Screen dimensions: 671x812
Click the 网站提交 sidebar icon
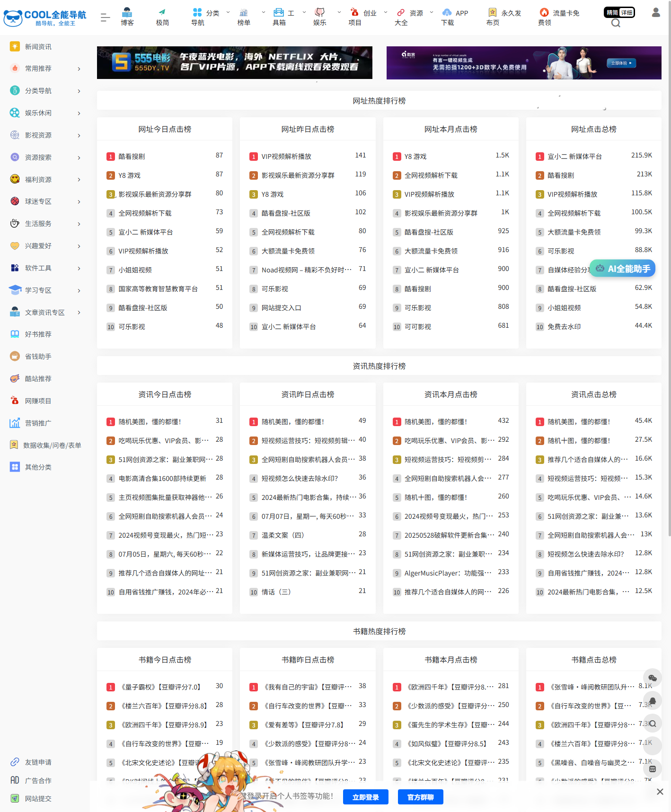coord(15,798)
